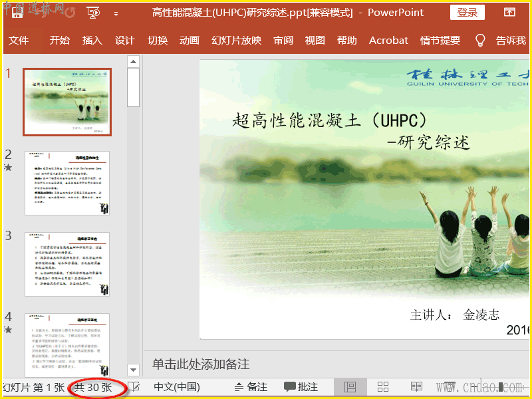Click 幻灯片 第 1 张 status entry
The width and height of the screenshot is (532, 399).
(34, 387)
